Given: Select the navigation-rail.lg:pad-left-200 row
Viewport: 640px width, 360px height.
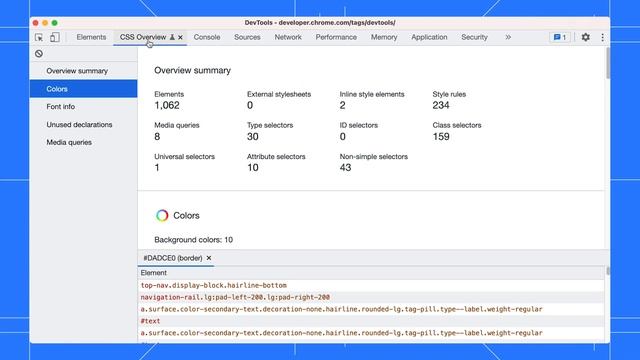Looking at the screenshot, I should tap(371, 297).
